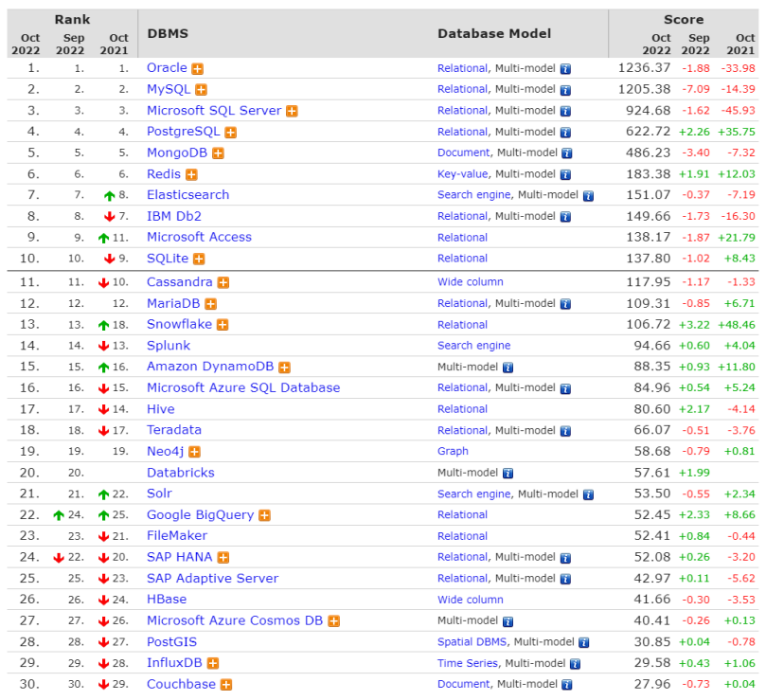Click the orange plus icon beside MySQL
This screenshot has width=766, height=700.
[x=201, y=90]
